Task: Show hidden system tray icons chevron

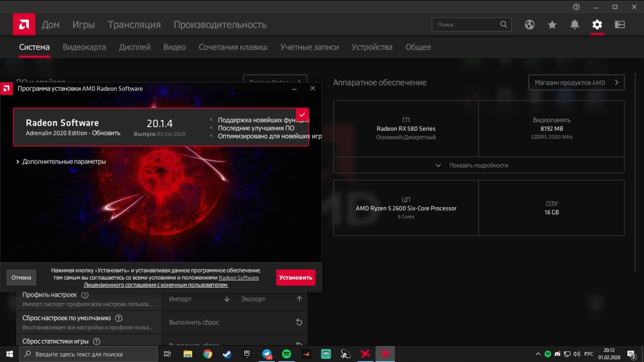Action: pyautogui.click(x=538, y=354)
